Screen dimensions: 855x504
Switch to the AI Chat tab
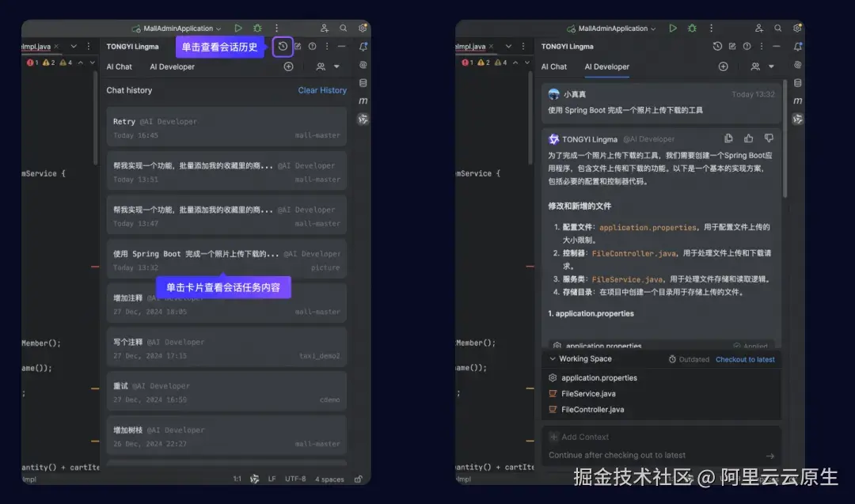click(x=120, y=66)
